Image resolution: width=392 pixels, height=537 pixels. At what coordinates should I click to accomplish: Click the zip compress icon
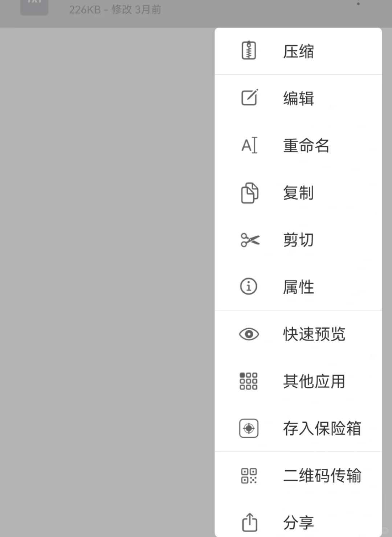point(249,50)
